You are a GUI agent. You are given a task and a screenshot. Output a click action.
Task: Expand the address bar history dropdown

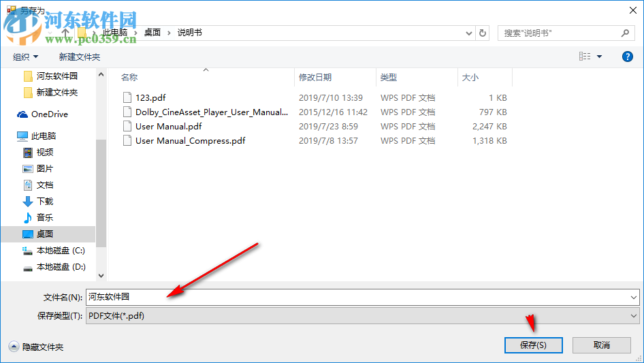(468, 33)
